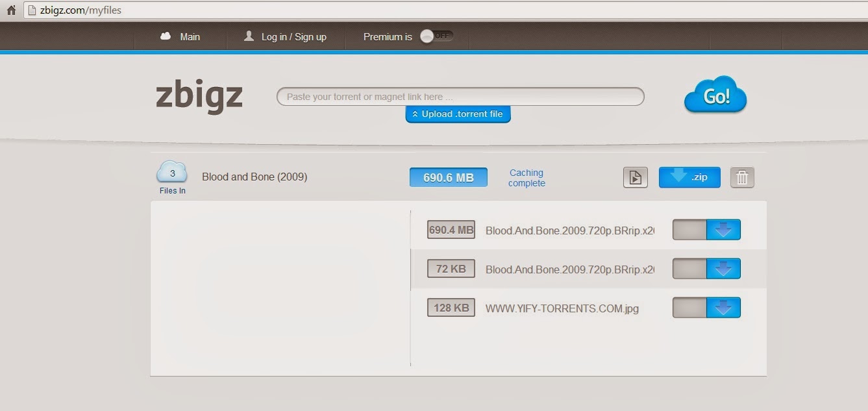Screen dimensions: 868x411
Task: Select the Blood and Bone (2009) title
Action: [254, 177]
